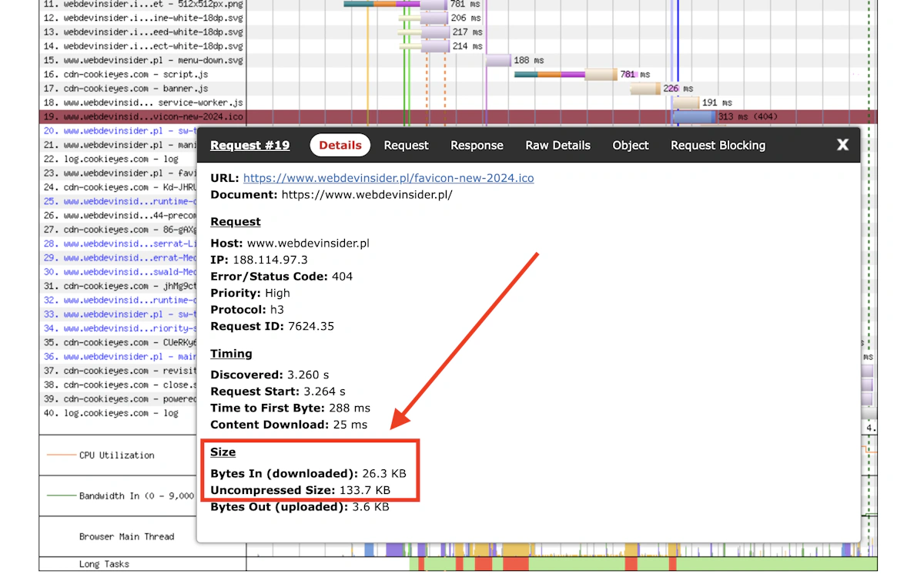Close the Request #19 details popup
This screenshot has width=924, height=578.
pos(842,145)
